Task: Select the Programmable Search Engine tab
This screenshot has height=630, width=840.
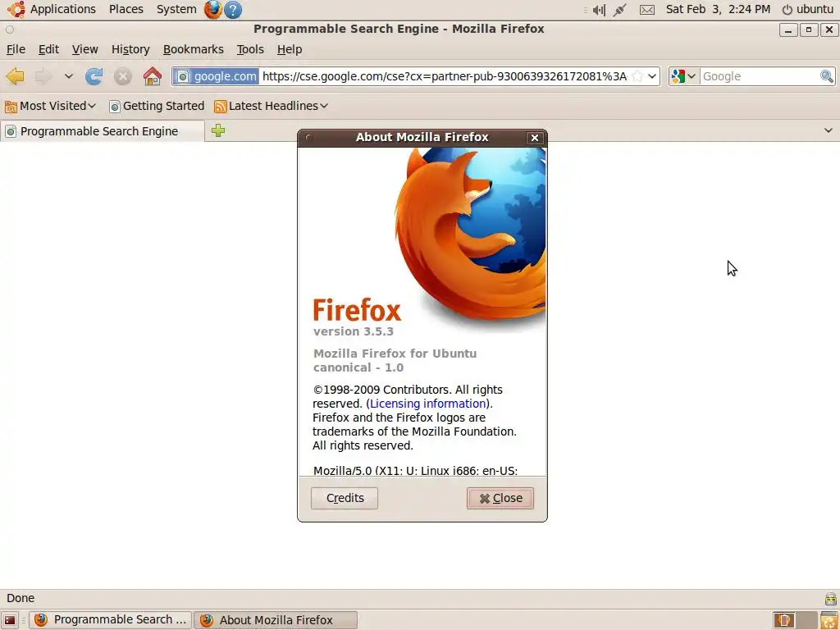Action: tap(103, 131)
